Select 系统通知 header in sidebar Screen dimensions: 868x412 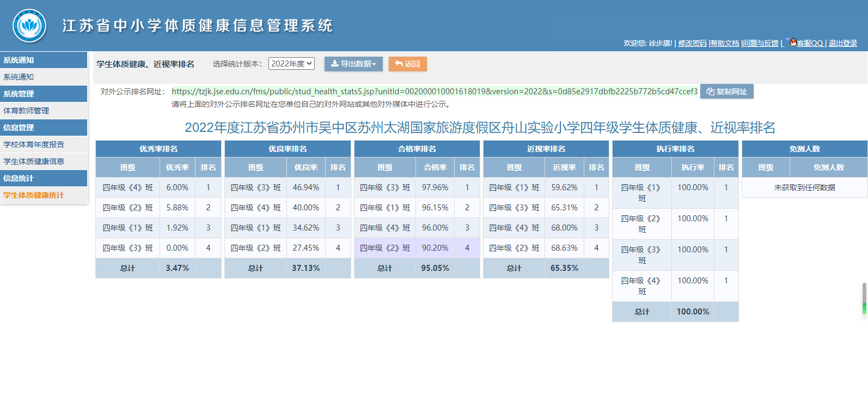(x=44, y=60)
